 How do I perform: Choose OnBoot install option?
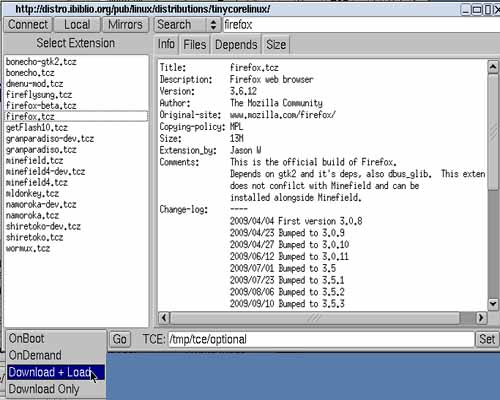tap(56, 339)
